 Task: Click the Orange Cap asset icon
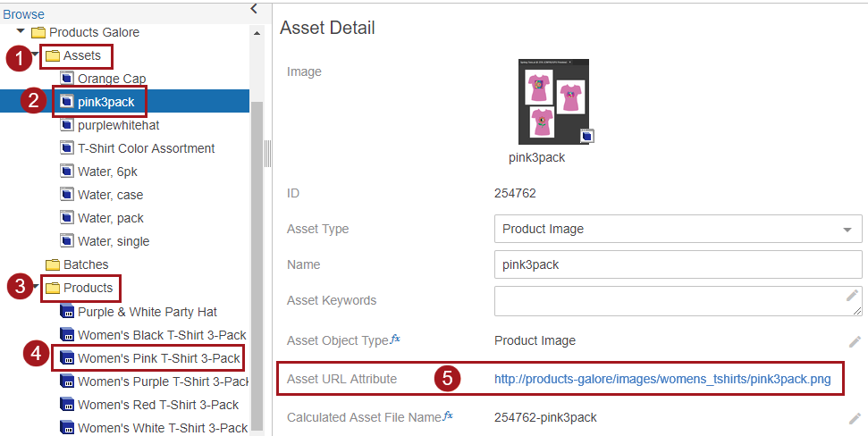pyautogui.click(x=66, y=79)
